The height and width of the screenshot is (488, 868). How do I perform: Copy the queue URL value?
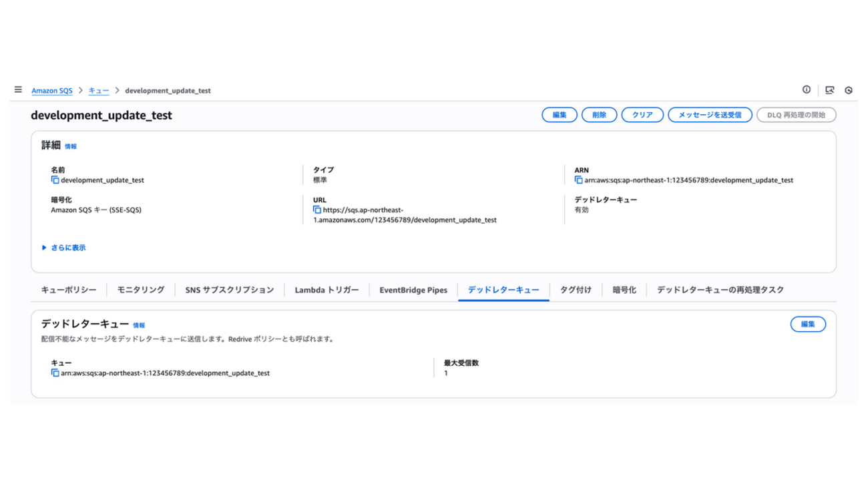coord(317,210)
